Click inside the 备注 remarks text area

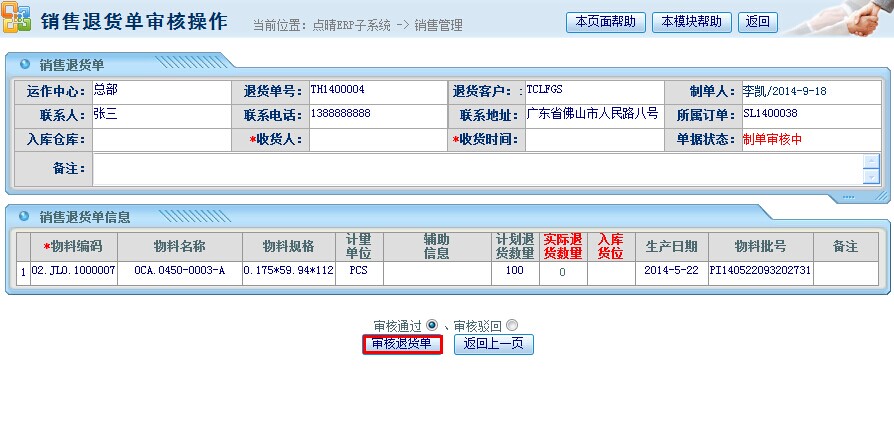pos(478,169)
